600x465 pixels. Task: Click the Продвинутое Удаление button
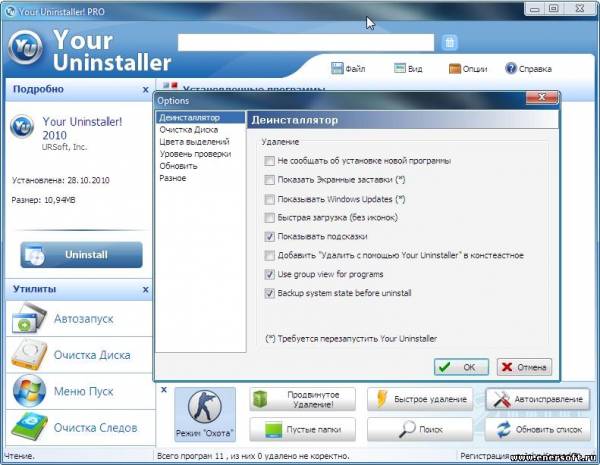(302, 399)
